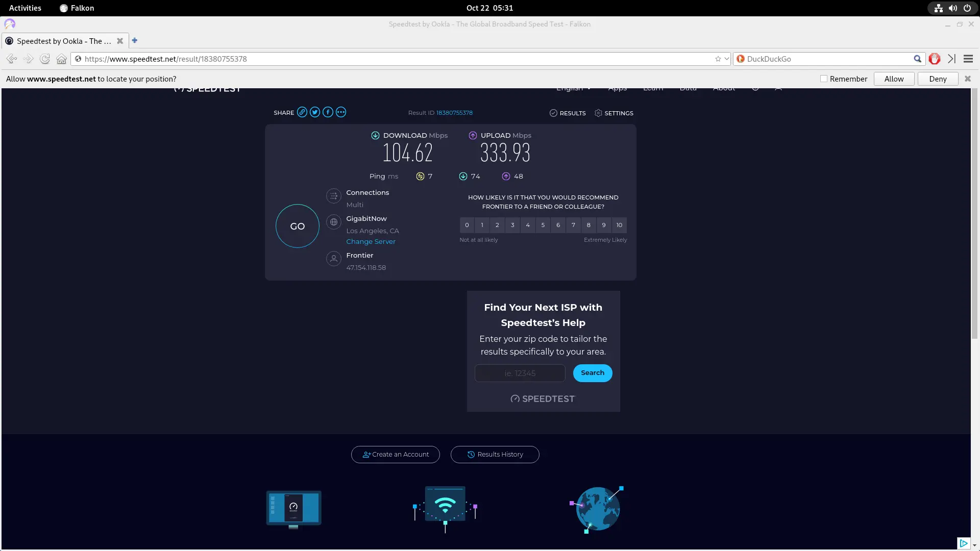This screenshot has width=980, height=551.
Task: Click the browser home icon
Action: pos(61,59)
